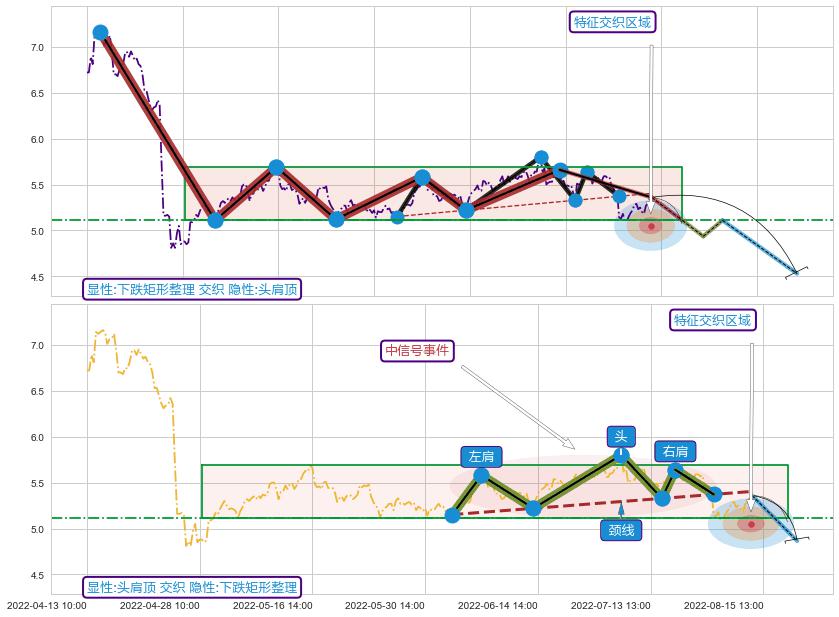Click the white arrow tip from 中信号事件
Viewport: 839px width, 617px height.
pos(572,446)
